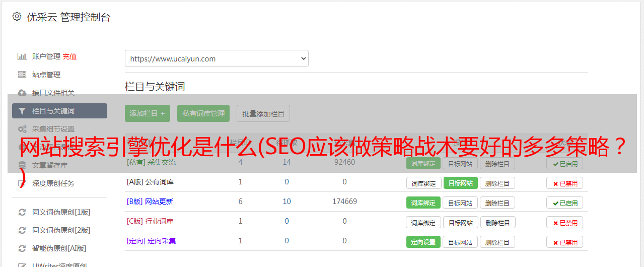
Task: Click green 目标网站 in the 公有词库 row
Action: pos(460,183)
